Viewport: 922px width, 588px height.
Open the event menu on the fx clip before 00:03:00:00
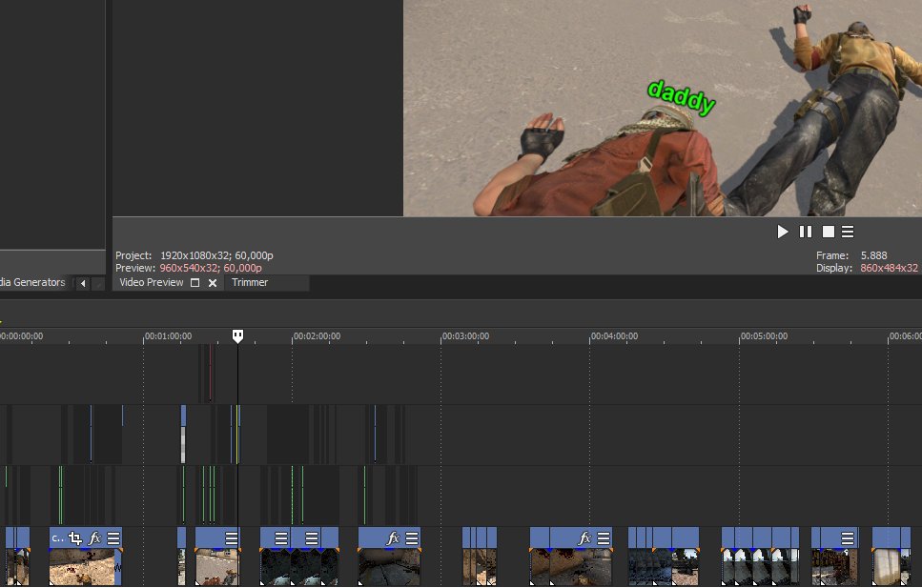coord(412,538)
